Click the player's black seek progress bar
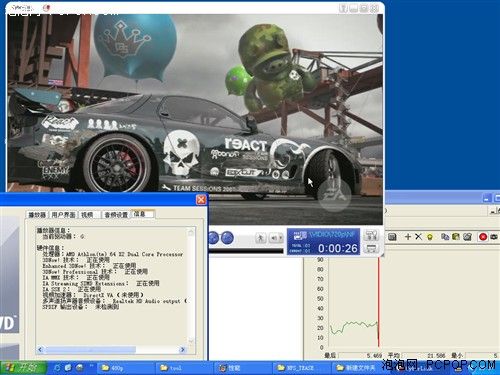 (x=246, y=251)
